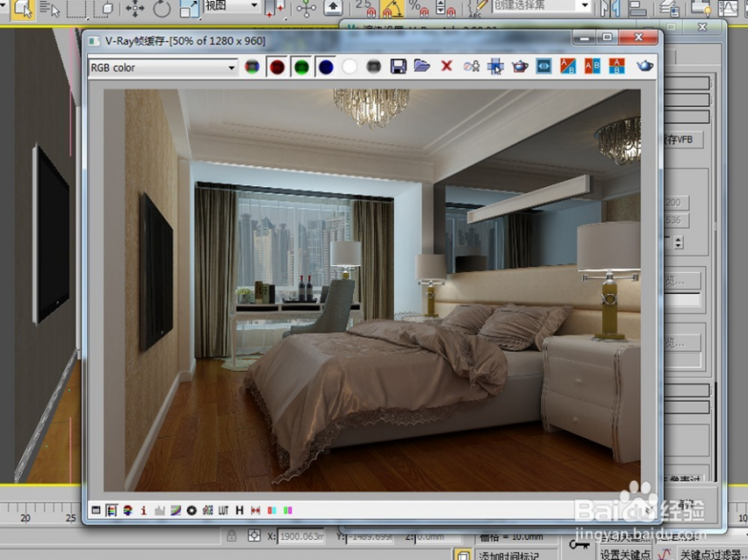Click the set key key-shaped icon
Image resolution: width=748 pixels, height=560 pixels.
(578, 543)
